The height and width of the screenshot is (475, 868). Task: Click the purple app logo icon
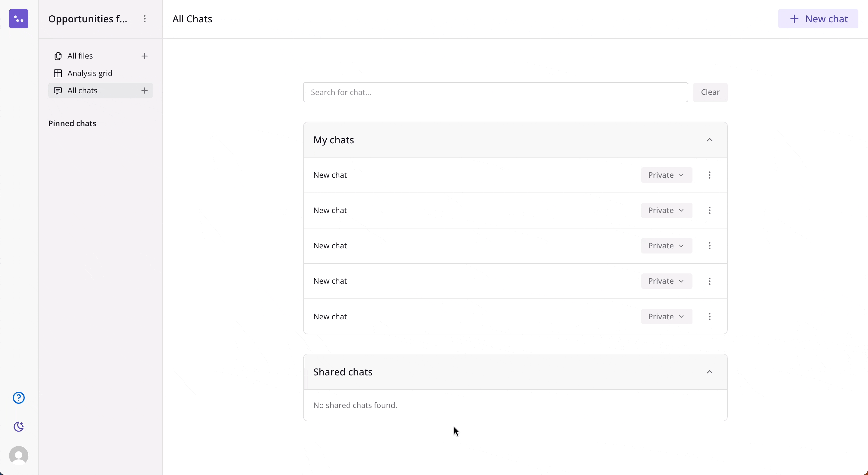18,19
